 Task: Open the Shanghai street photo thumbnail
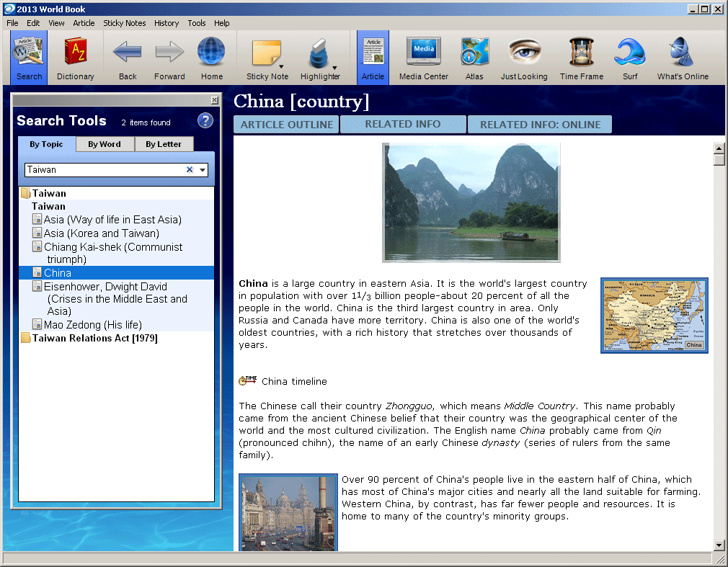(288, 512)
